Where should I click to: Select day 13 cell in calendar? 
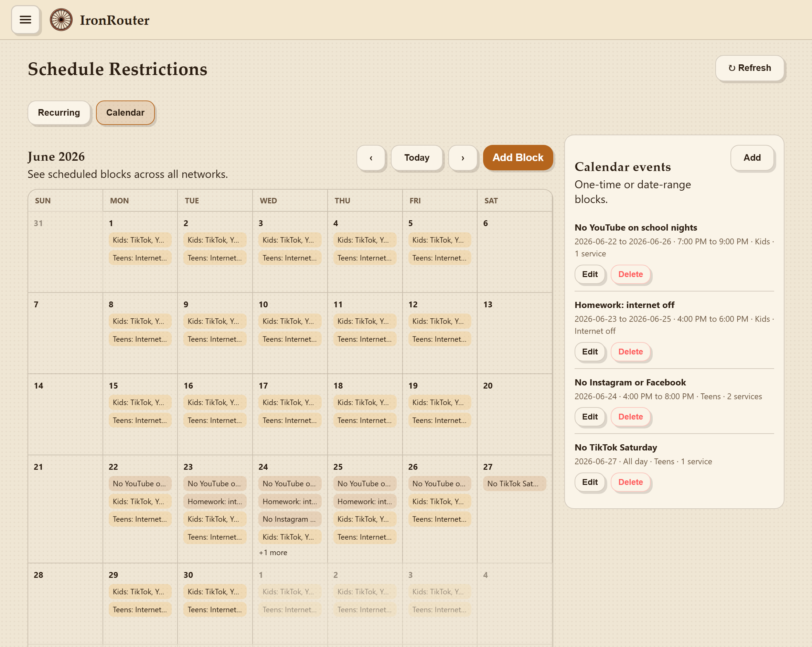pyautogui.click(x=514, y=333)
